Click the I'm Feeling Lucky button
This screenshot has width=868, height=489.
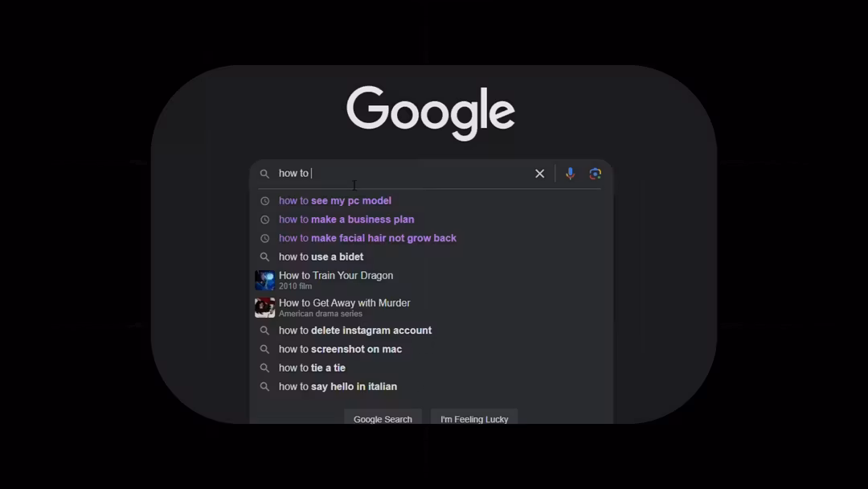coord(474,418)
